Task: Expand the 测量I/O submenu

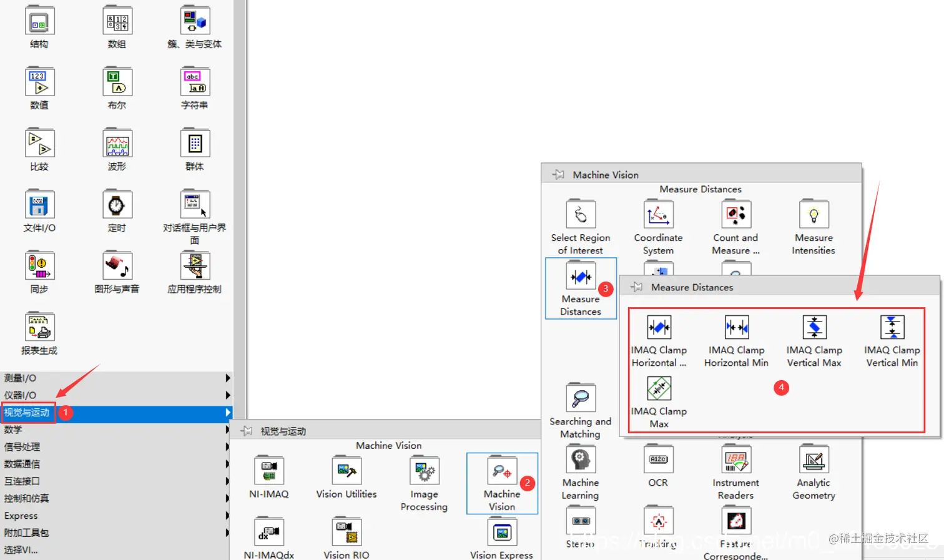Action: point(117,378)
